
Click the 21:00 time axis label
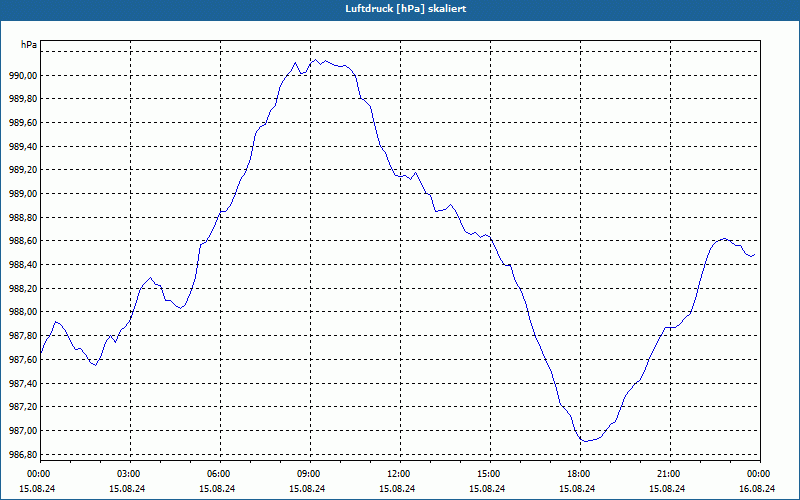tap(670, 474)
